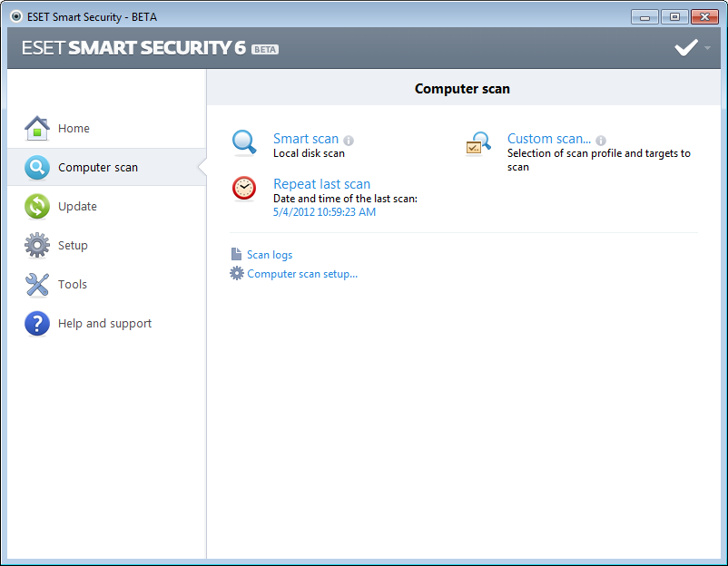Click info icon beside Custom scan
Viewport: 728px width, 566px height.
click(x=601, y=141)
